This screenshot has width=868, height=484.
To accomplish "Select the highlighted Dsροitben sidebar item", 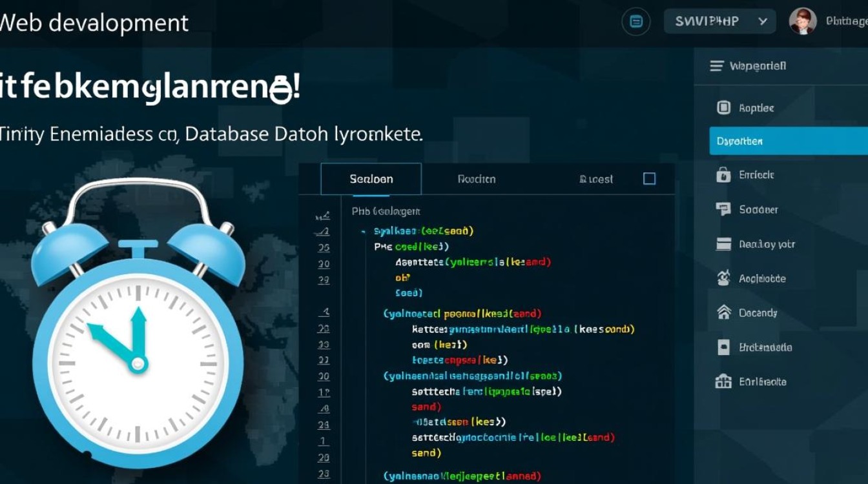I will click(x=788, y=141).
